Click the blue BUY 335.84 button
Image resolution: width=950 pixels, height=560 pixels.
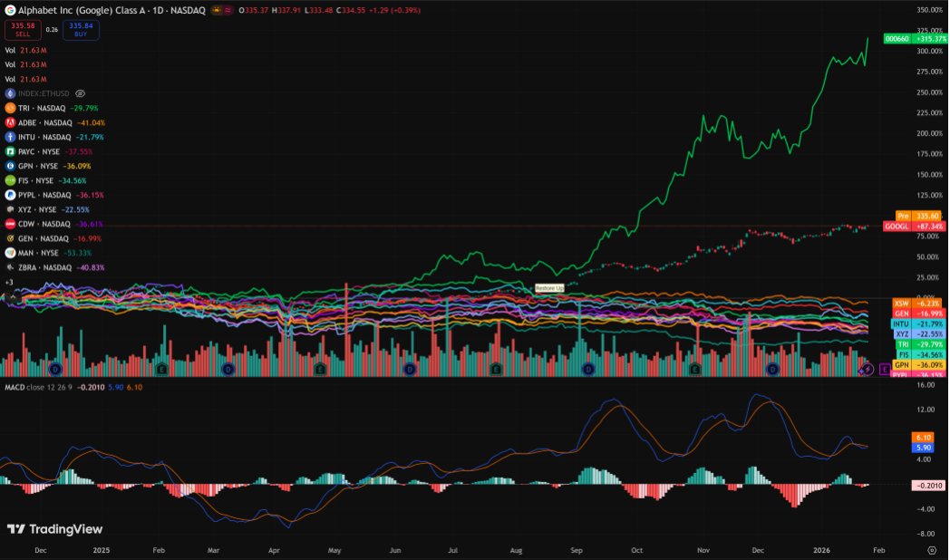(x=81, y=29)
